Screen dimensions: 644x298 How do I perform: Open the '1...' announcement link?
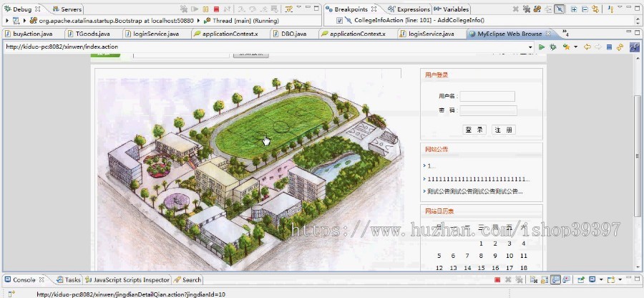pos(431,166)
